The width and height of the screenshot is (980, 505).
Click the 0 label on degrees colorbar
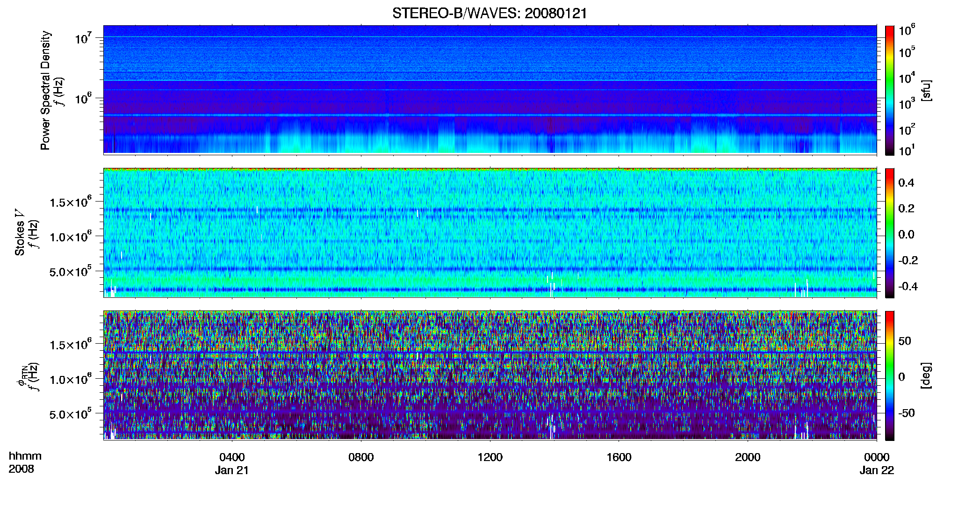point(901,376)
